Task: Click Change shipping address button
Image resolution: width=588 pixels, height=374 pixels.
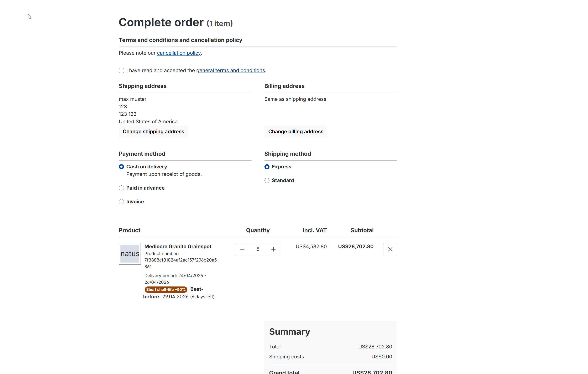Action: click(x=153, y=132)
